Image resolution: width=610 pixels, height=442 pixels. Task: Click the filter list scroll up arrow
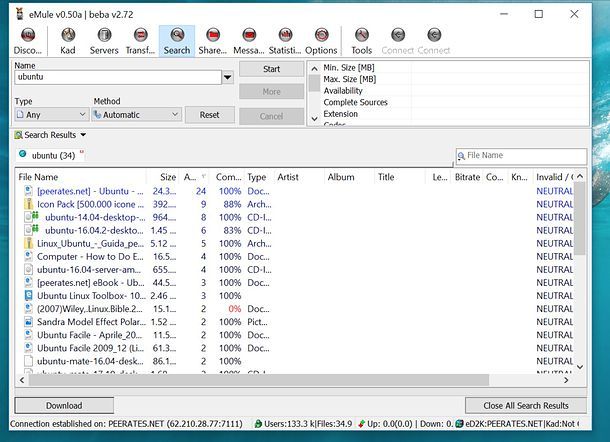coord(314,68)
